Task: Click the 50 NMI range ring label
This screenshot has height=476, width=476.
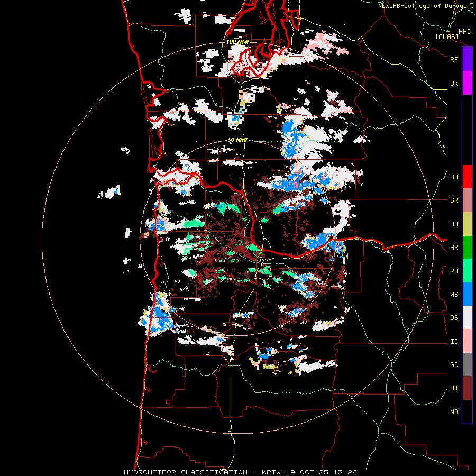Action: pyautogui.click(x=237, y=140)
